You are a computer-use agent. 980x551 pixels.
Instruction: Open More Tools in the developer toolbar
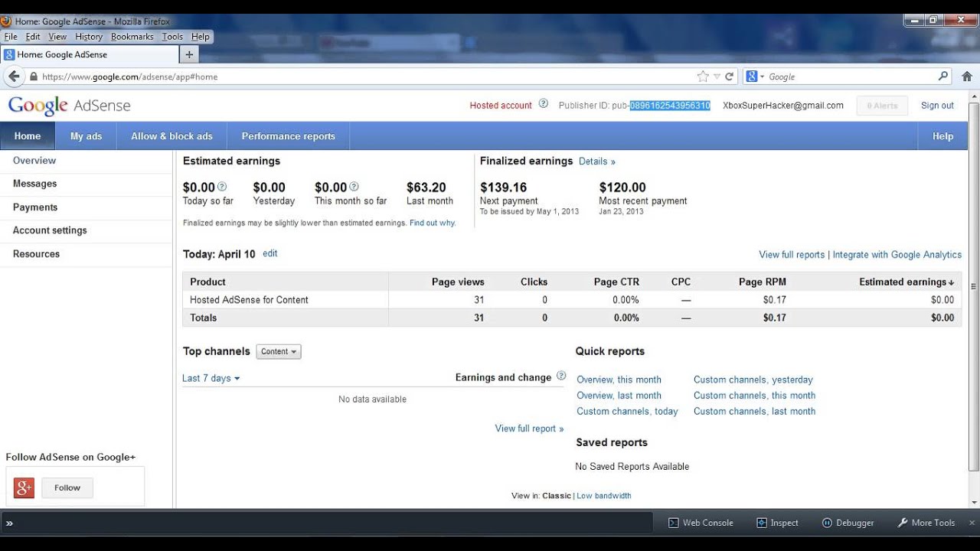point(926,523)
